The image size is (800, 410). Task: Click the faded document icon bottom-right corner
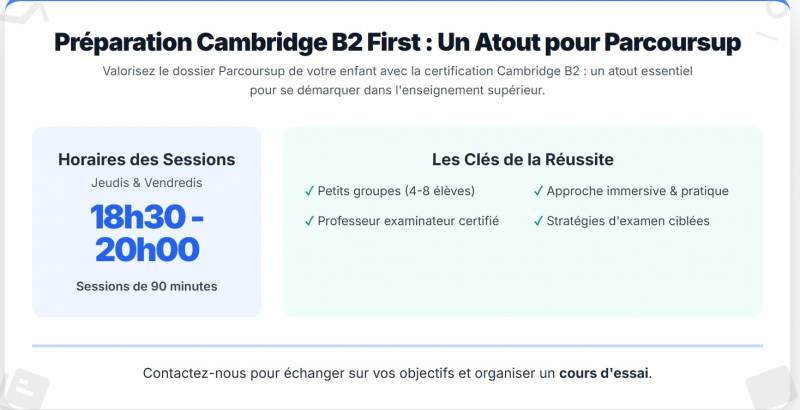coord(774,387)
